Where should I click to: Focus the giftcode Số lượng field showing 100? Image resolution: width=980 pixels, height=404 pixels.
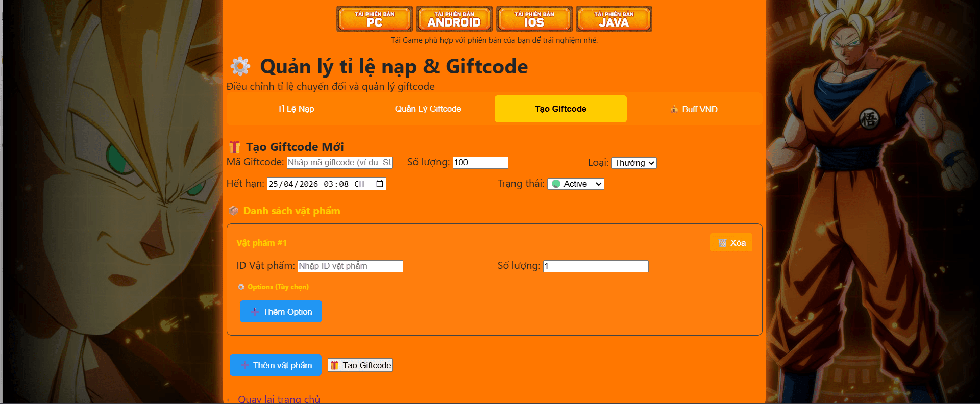[480, 162]
